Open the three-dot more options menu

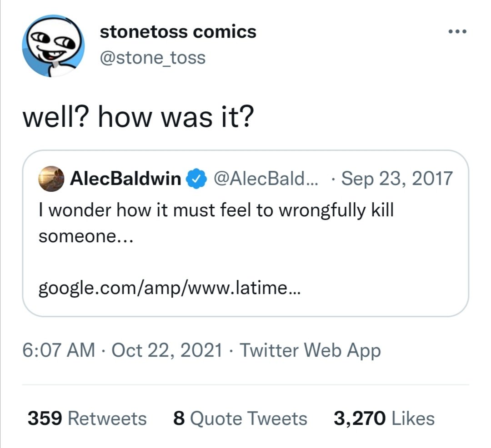457,32
